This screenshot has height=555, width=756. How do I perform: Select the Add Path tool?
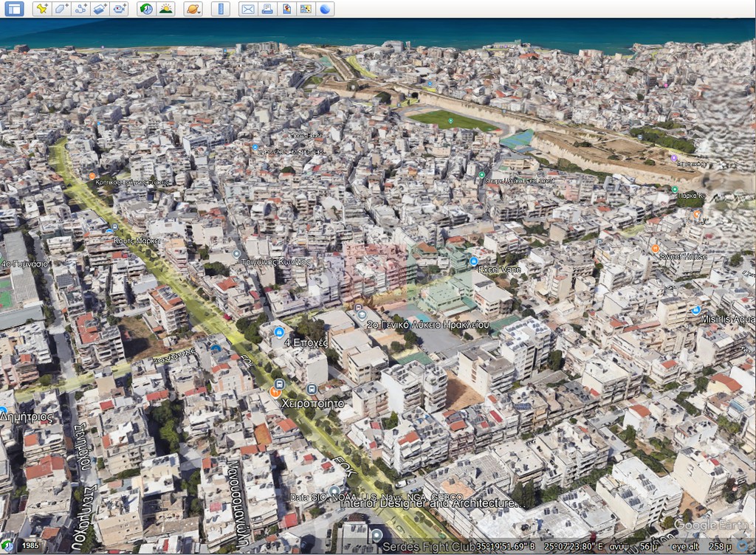pos(80,9)
